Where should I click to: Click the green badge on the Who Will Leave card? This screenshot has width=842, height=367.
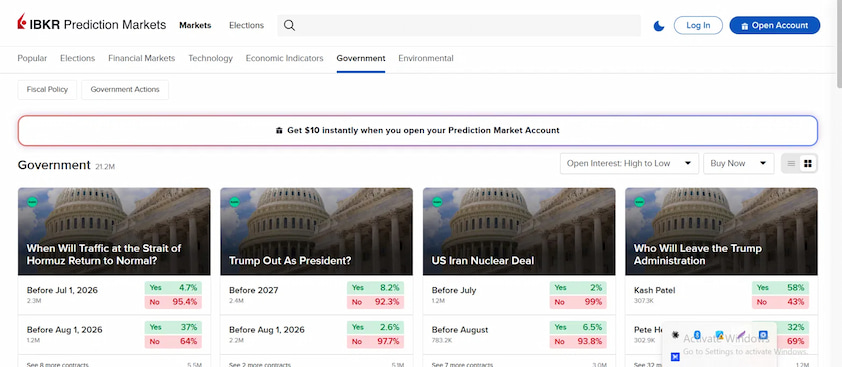tap(639, 202)
